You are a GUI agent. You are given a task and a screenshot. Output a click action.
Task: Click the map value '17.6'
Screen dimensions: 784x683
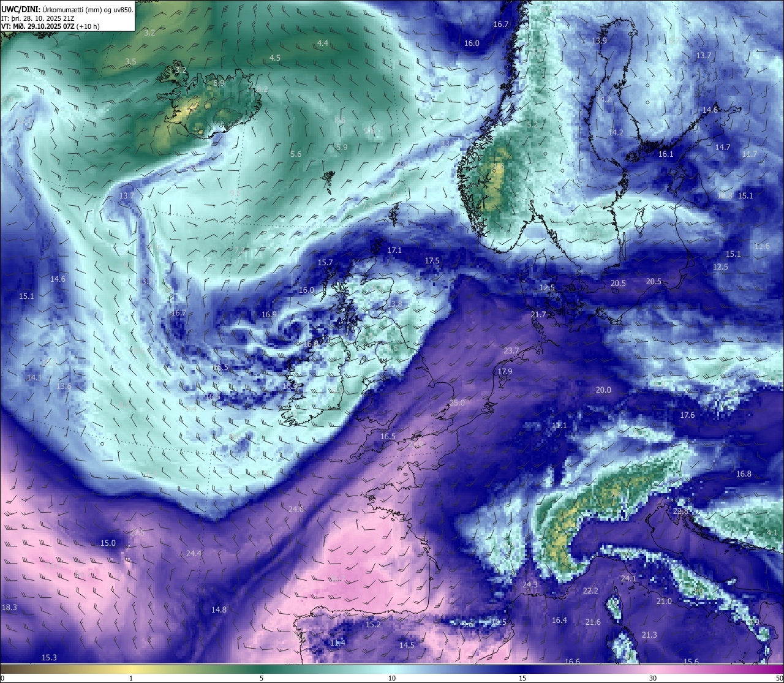(687, 415)
